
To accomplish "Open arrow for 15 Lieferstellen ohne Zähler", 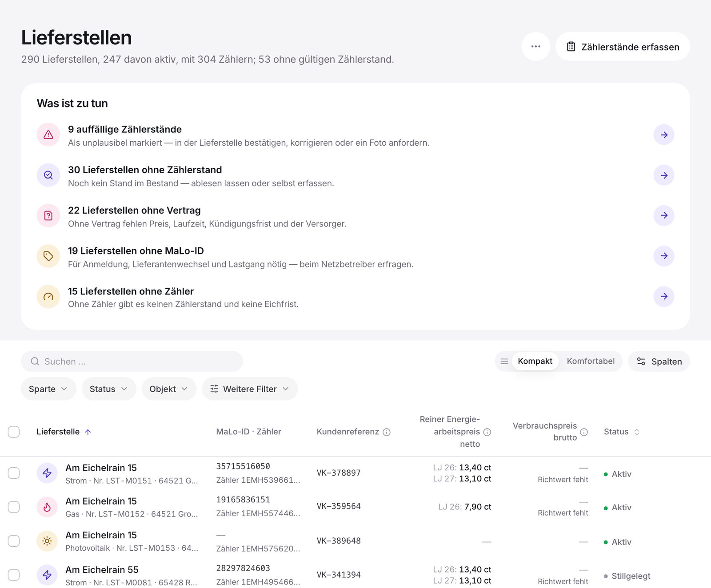I will pos(664,296).
